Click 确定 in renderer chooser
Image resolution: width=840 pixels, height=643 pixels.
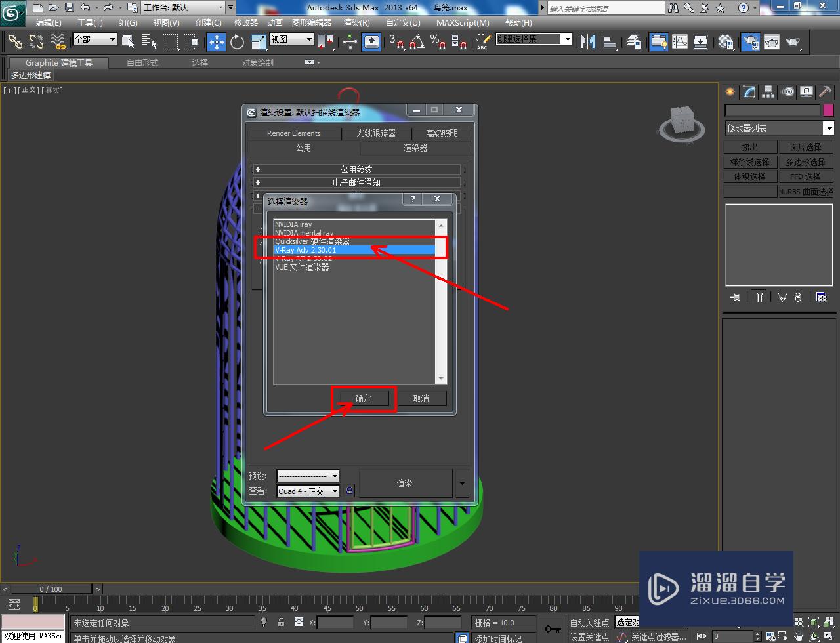tap(364, 398)
